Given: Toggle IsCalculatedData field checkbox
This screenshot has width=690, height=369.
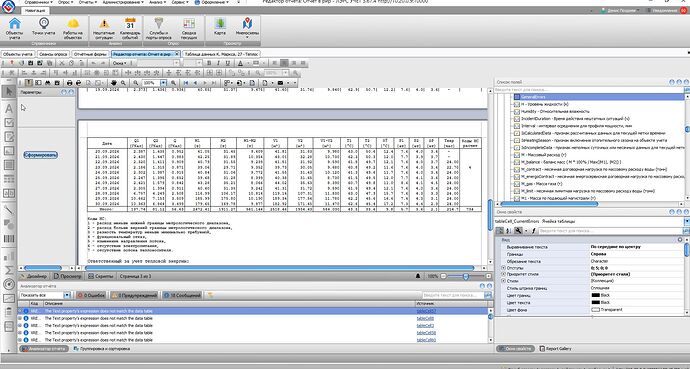Looking at the screenshot, I should [517, 133].
